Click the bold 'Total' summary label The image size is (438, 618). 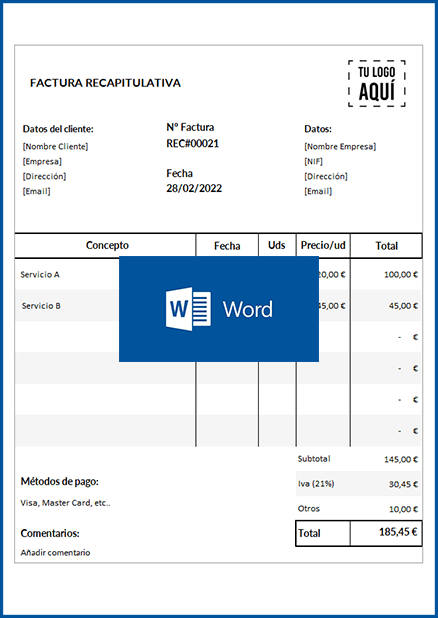[309, 533]
